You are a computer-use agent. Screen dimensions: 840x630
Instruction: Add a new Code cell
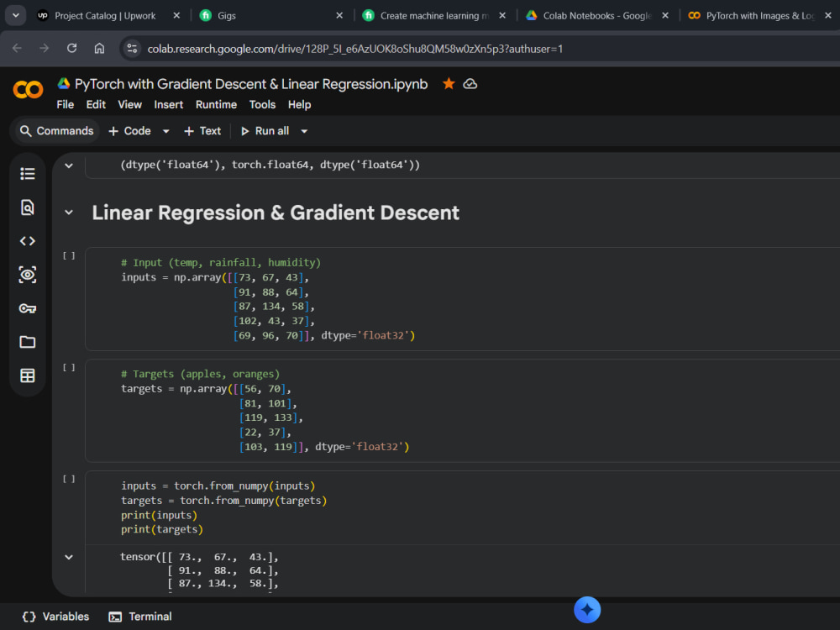pos(129,131)
